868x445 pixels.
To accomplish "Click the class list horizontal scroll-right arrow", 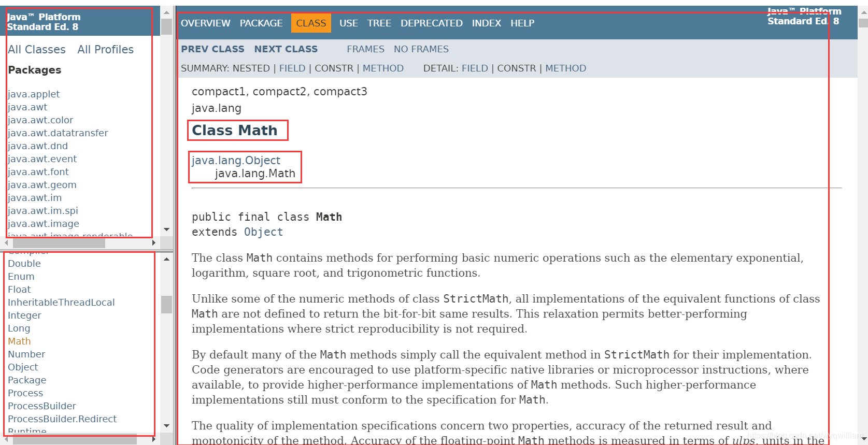I will [x=154, y=439].
